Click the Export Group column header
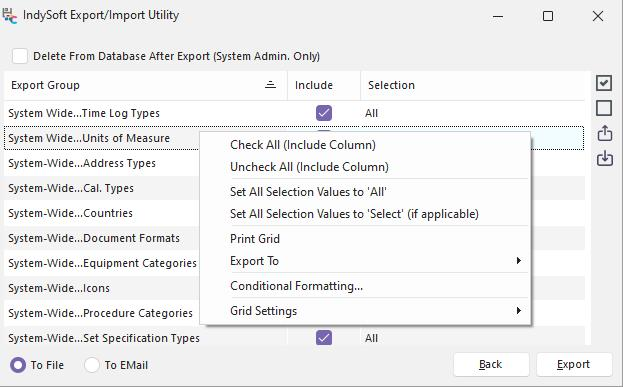 point(145,85)
